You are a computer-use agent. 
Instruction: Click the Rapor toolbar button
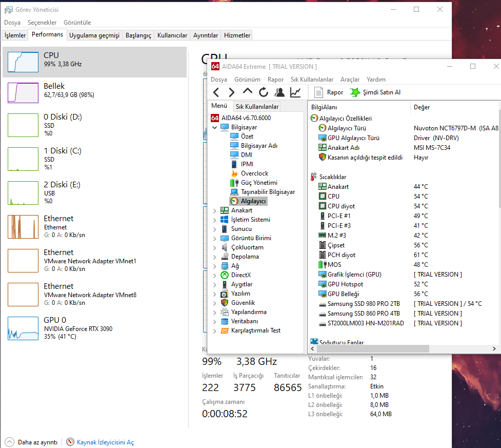pos(329,92)
